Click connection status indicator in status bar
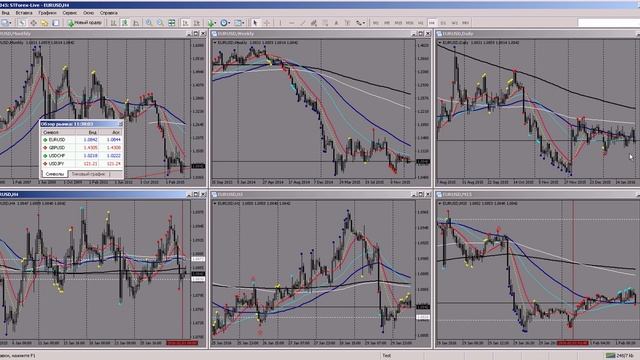Screen dimensions: 640x360 coord(620,356)
